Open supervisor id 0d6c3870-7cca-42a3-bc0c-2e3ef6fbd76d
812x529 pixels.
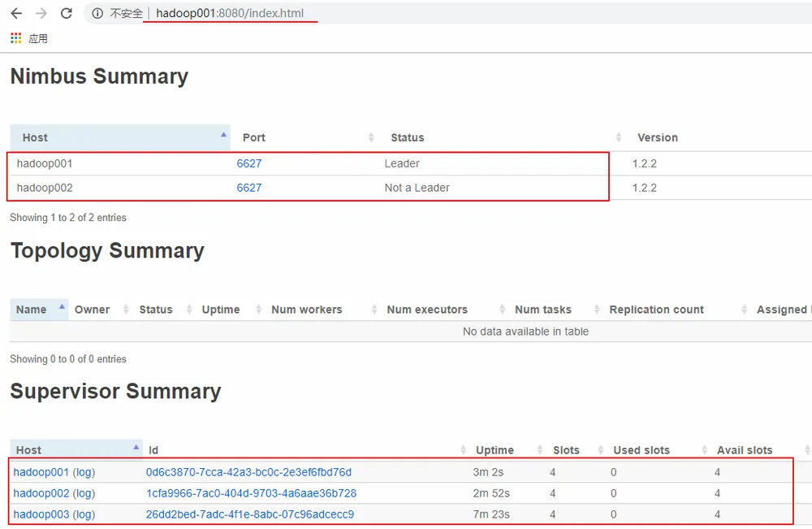point(248,472)
